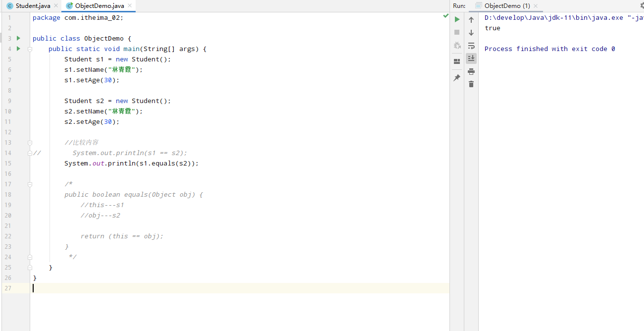The height and width of the screenshot is (331, 644).
Task: Collapse fold marker at line 14 comment
Action: [30, 153]
